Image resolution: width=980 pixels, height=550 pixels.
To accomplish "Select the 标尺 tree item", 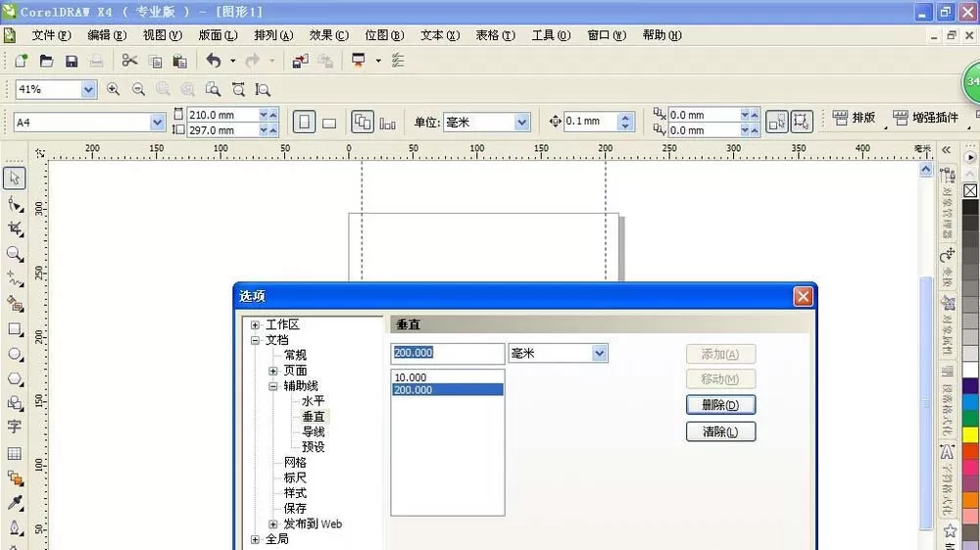I will (x=295, y=478).
